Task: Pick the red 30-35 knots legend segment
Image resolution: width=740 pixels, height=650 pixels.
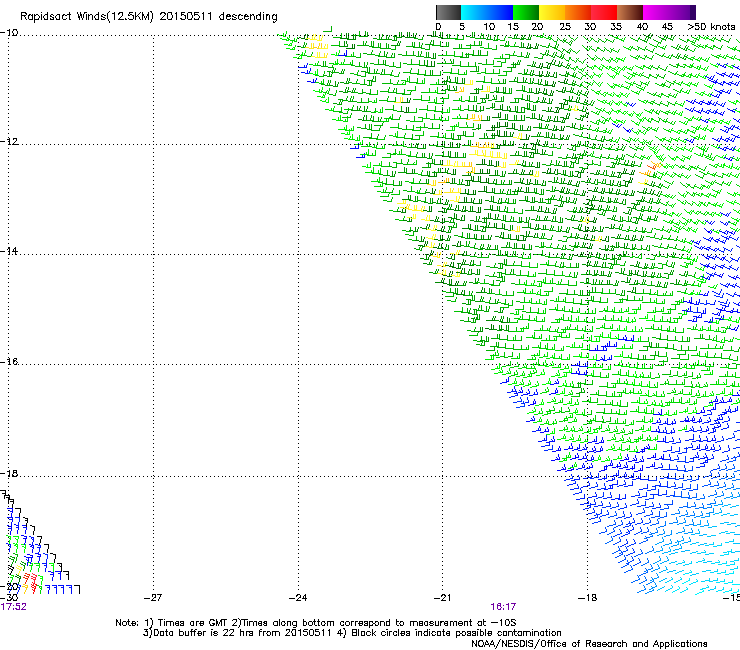Action: 604,12
